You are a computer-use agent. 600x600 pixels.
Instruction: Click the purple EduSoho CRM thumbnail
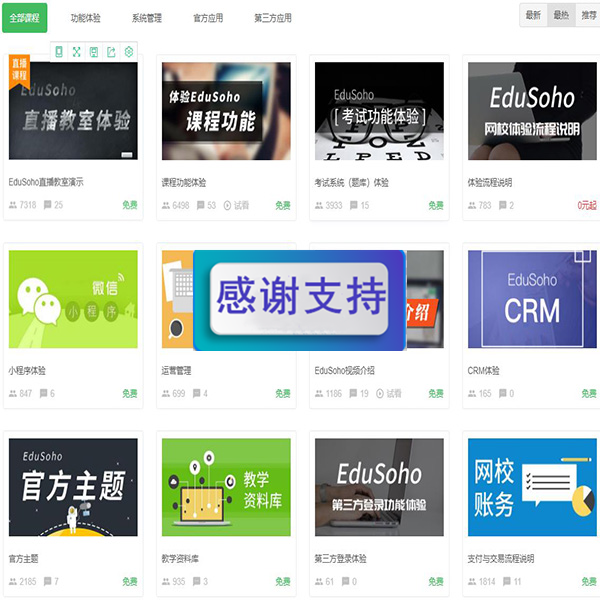pyautogui.click(x=532, y=299)
